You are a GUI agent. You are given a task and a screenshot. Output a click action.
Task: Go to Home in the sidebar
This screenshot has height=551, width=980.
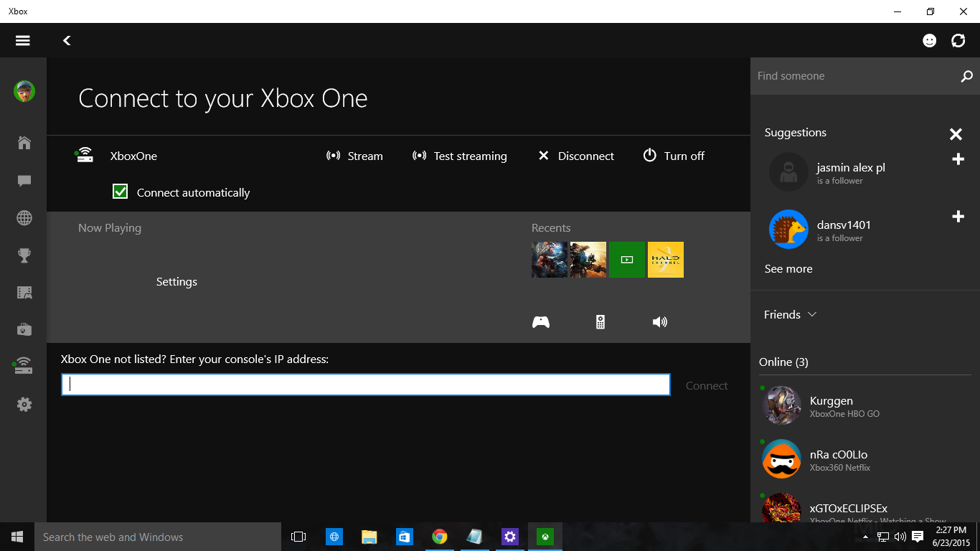(x=24, y=143)
